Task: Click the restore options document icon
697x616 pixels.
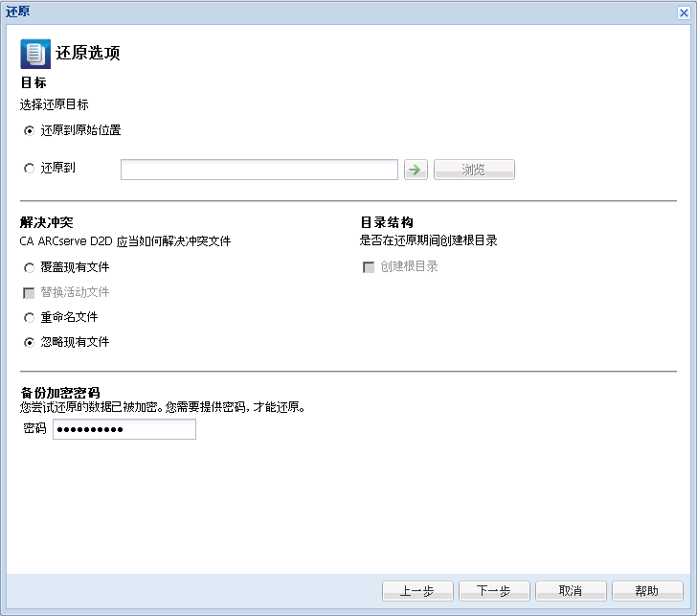Action: (35, 53)
